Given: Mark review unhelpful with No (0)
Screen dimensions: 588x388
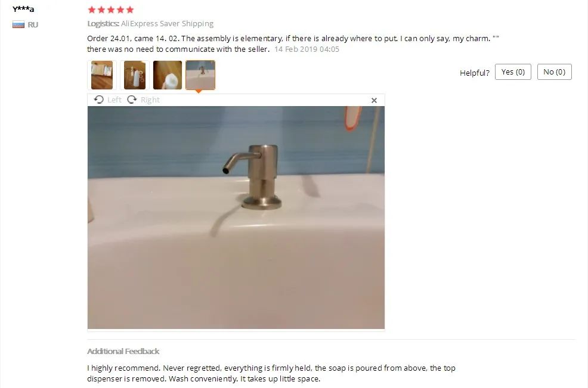Looking at the screenshot, I should pos(554,72).
